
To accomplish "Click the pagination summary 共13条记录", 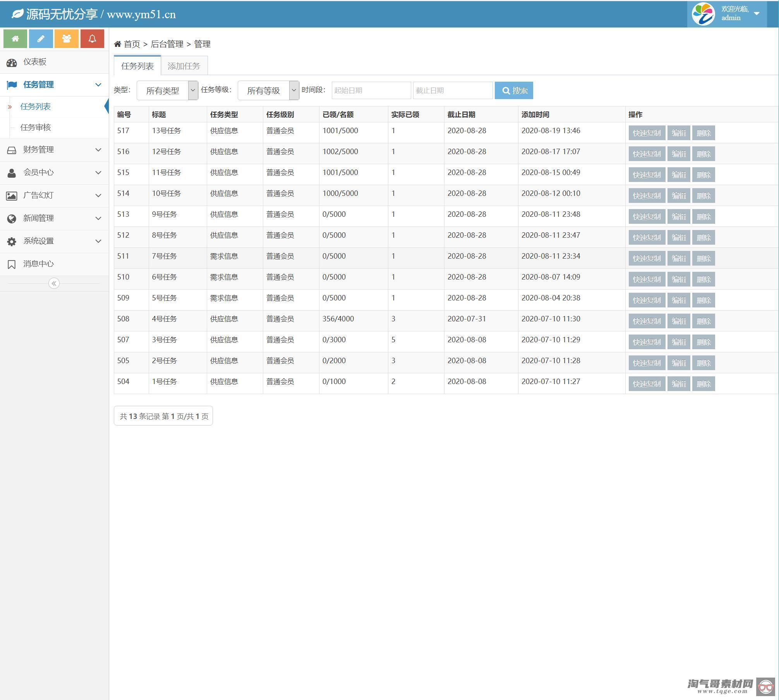I will tap(163, 416).
